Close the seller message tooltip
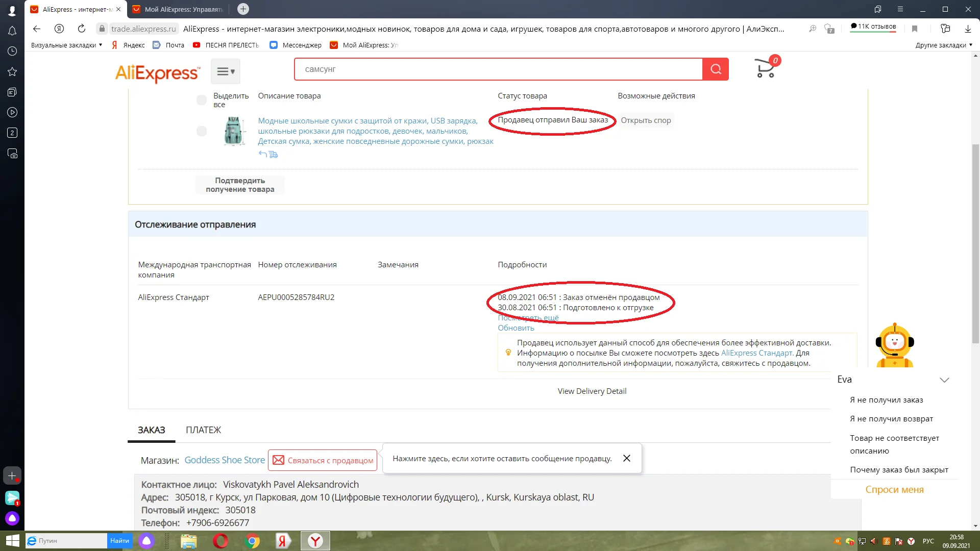 coord(627,458)
